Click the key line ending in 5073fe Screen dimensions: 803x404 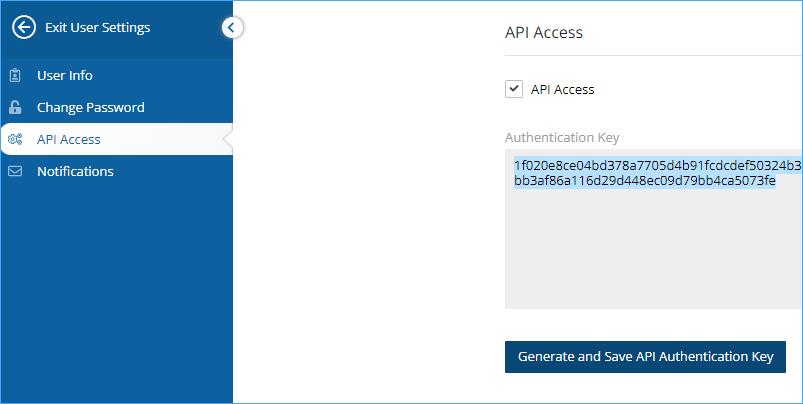pos(645,181)
